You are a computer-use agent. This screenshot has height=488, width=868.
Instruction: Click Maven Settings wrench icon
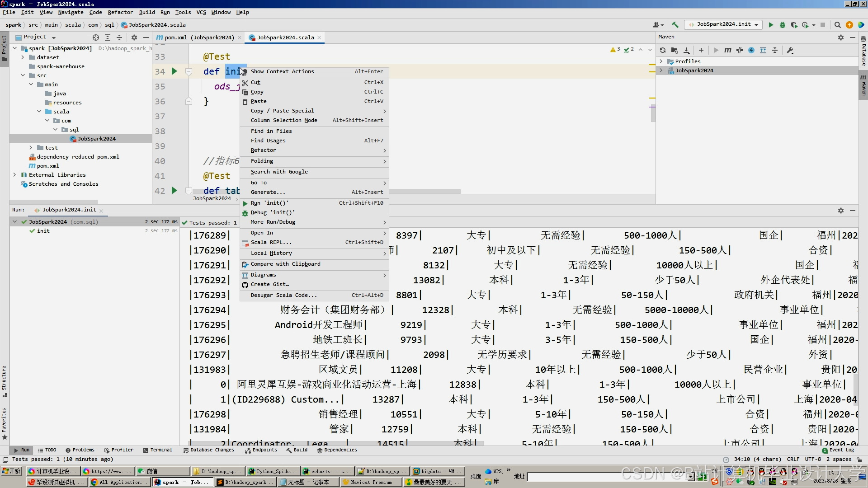coord(790,50)
